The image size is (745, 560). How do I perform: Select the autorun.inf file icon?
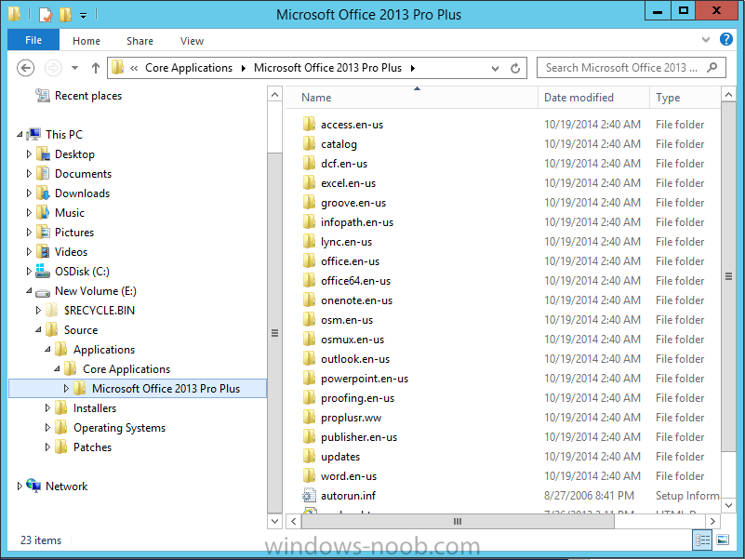309,495
